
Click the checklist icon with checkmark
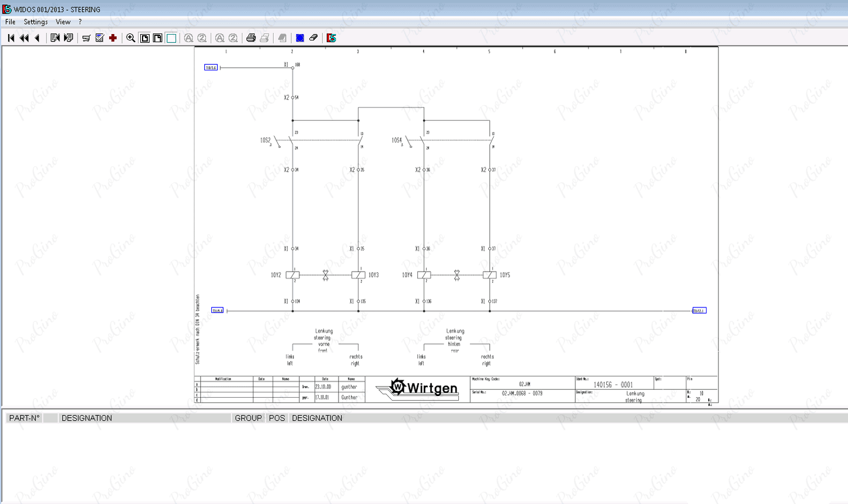(99, 38)
